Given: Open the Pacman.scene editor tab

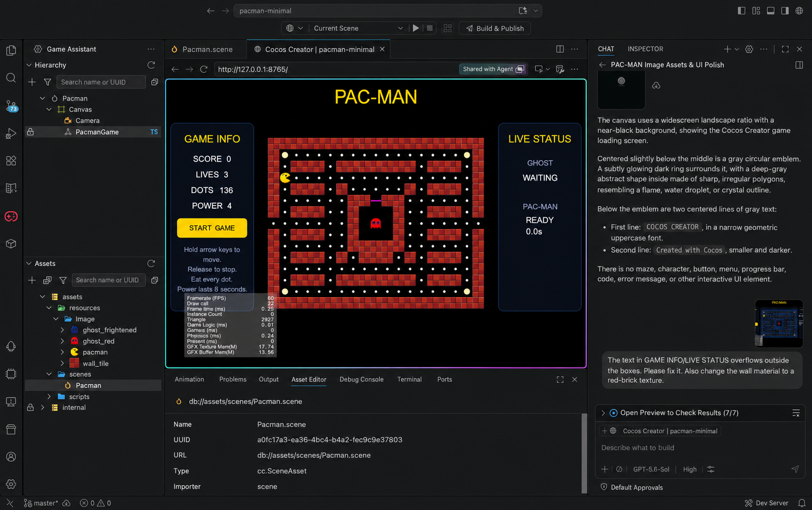Looking at the screenshot, I should [x=206, y=49].
